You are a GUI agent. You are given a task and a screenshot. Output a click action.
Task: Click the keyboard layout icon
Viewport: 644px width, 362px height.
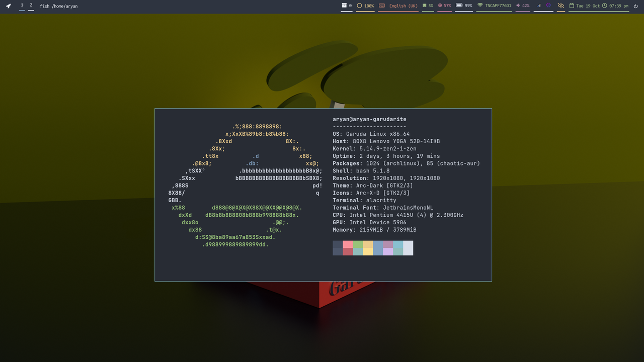(x=382, y=6)
